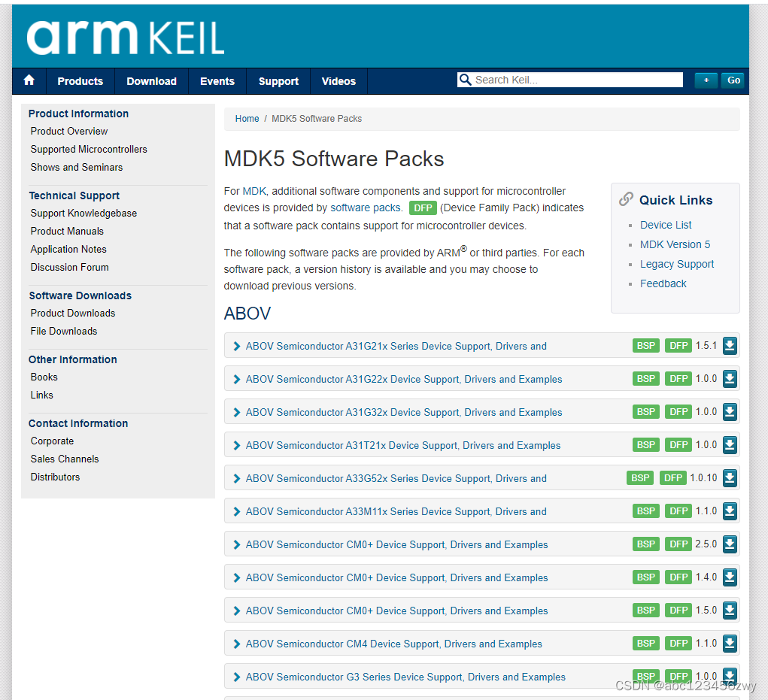Download the CM4 Device Support pack

pos(730,643)
